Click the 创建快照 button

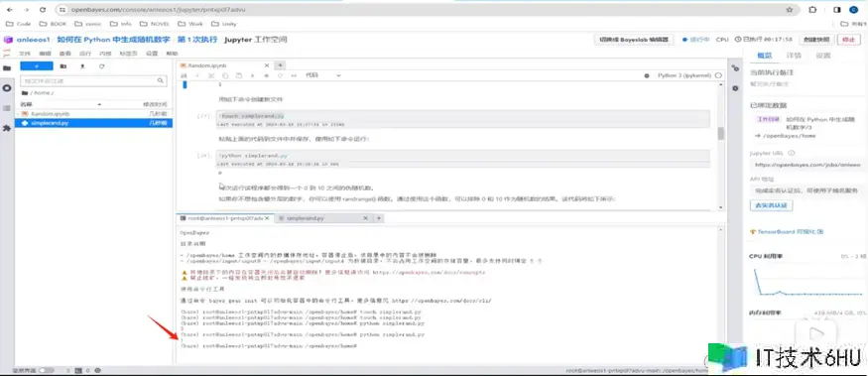pyautogui.click(x=816, y=40)
